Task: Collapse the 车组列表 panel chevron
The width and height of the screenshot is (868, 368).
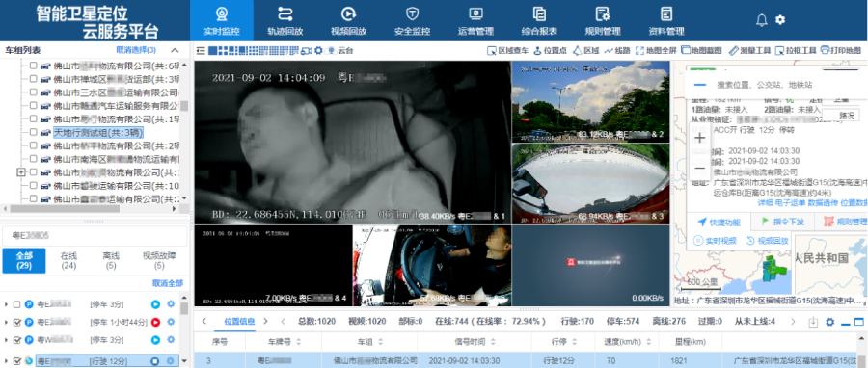Action: [175, 50]
